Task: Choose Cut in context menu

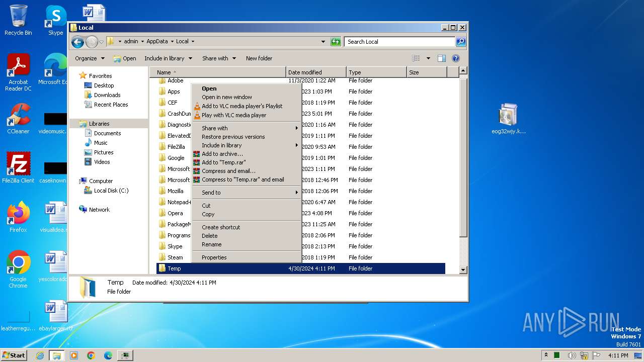Action: click(x=247, y=206)
